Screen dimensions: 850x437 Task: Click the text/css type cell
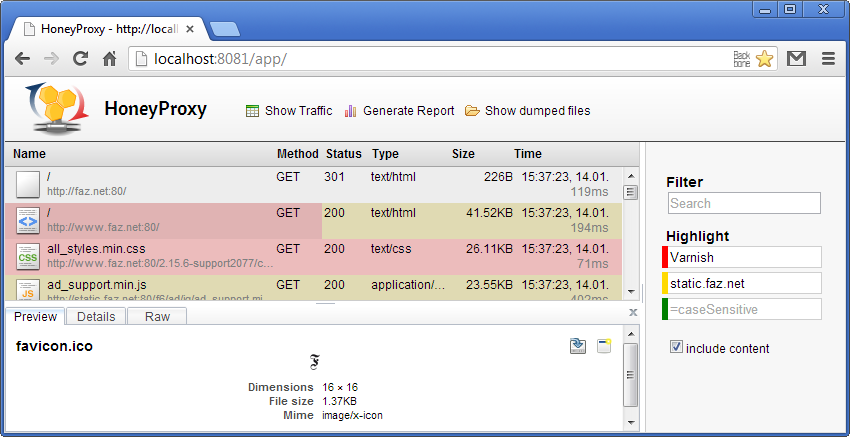[391, 249]
